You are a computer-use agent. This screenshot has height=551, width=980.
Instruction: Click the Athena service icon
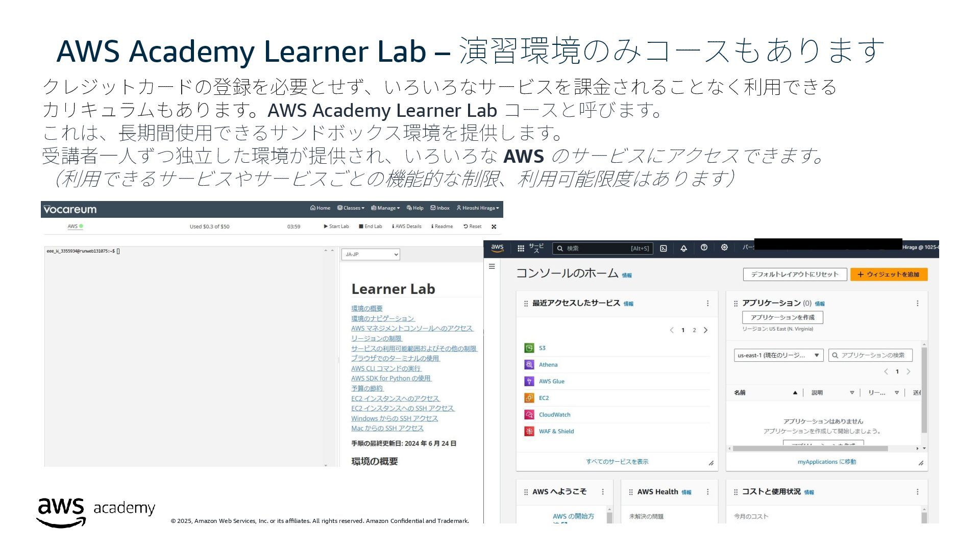coord(529,365)
